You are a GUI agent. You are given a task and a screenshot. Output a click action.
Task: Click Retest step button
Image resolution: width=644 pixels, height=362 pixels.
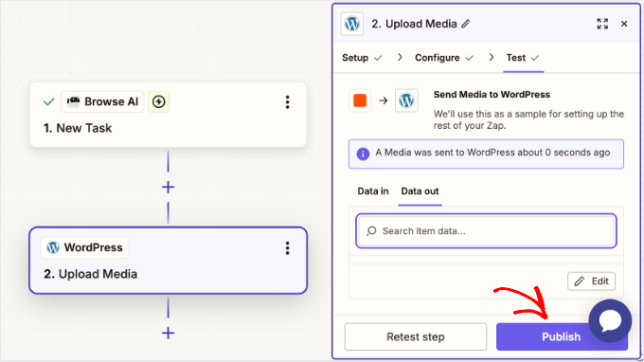(416, 337)
